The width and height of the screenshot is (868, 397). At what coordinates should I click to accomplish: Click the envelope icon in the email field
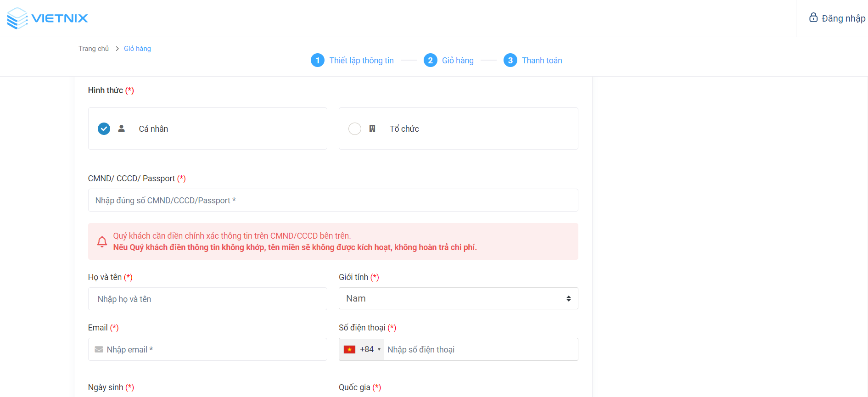99,350
